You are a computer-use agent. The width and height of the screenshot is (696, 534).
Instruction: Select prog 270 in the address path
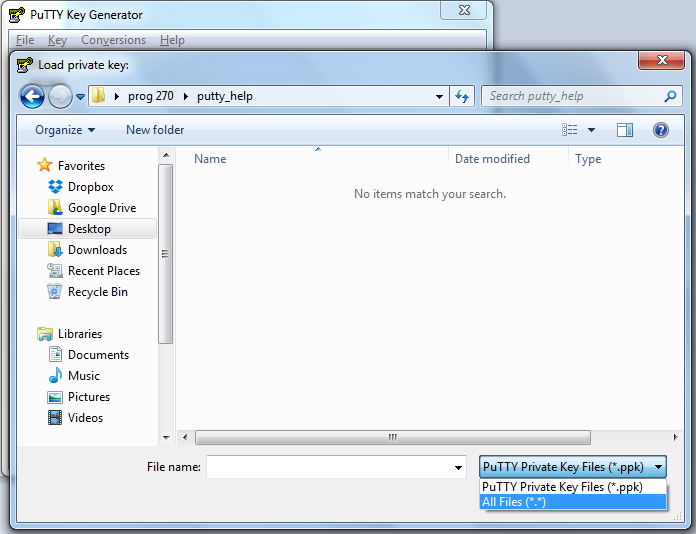click(x=150, y=96)
